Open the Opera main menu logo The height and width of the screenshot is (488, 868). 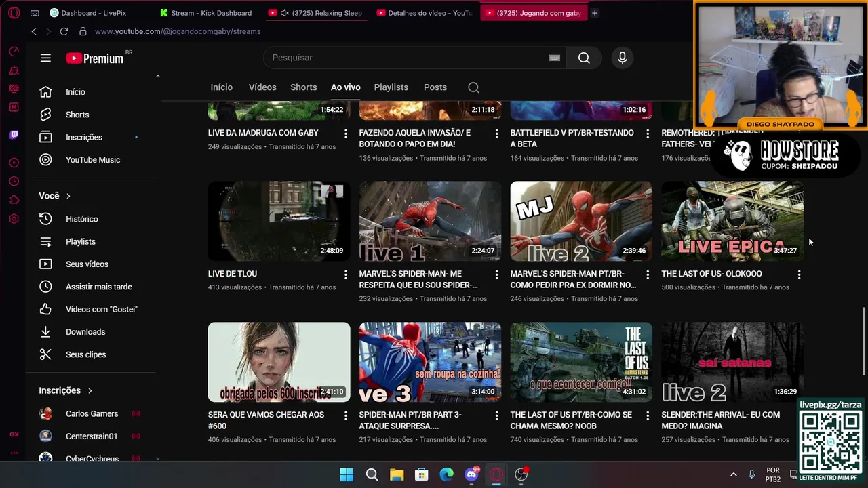click(x=14, y=13)
